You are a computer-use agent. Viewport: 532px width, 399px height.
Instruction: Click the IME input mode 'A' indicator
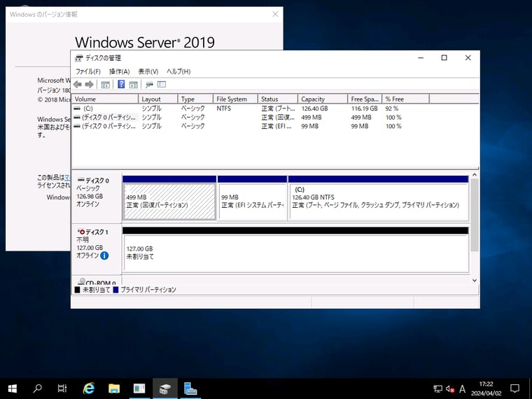(462, 388)
